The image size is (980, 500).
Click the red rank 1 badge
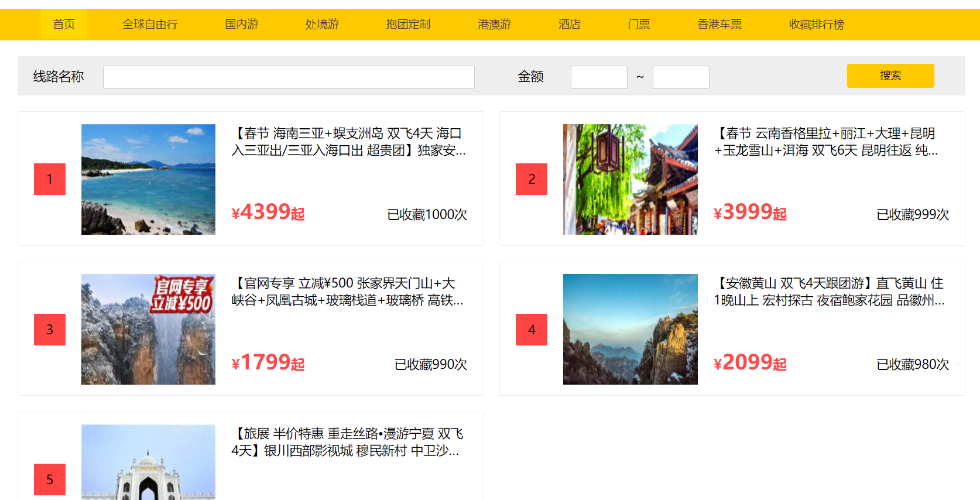[x=50, y=179]
